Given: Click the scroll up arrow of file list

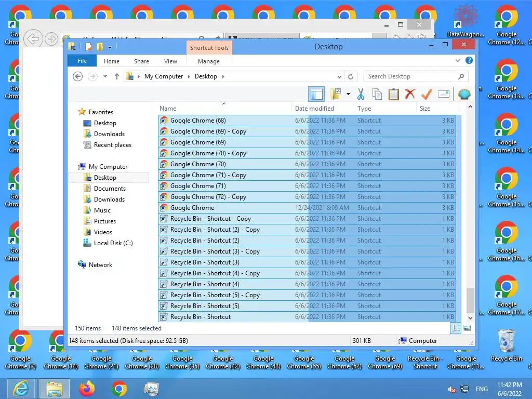Looking at the screenshot, I should tap(470, 107).
